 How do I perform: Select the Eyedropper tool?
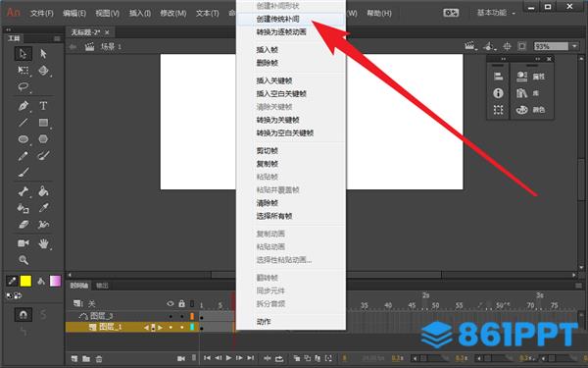(x=43, y=208)
